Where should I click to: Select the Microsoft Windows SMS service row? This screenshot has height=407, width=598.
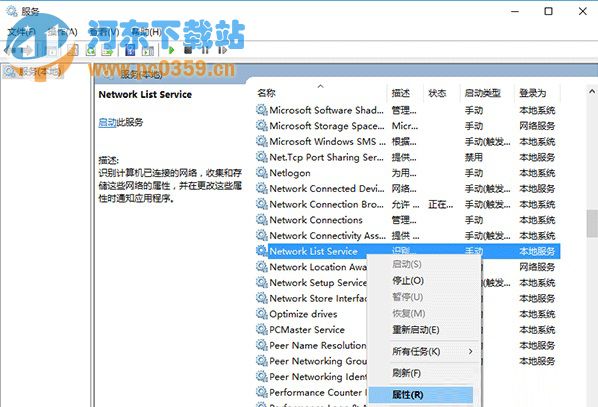pyautogui.click(x=408, y=142)
